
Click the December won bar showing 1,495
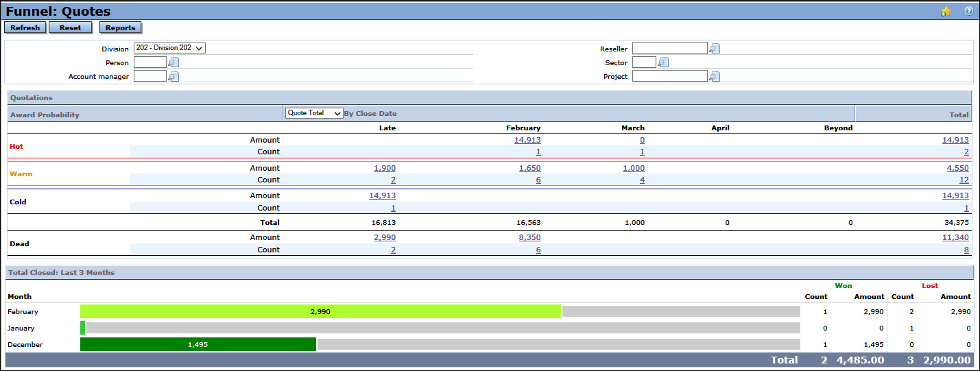pyautogui.click(x=198, y=344)
